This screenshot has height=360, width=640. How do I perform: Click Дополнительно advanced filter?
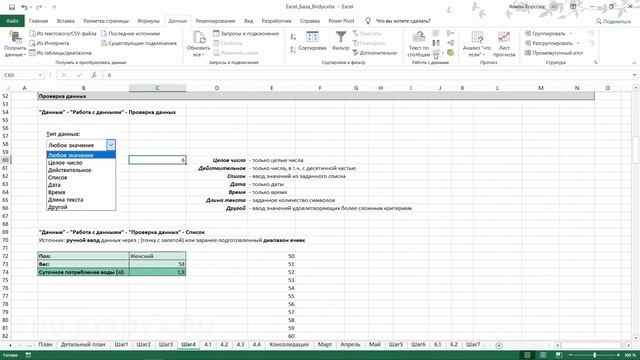(x=375, y=53)
